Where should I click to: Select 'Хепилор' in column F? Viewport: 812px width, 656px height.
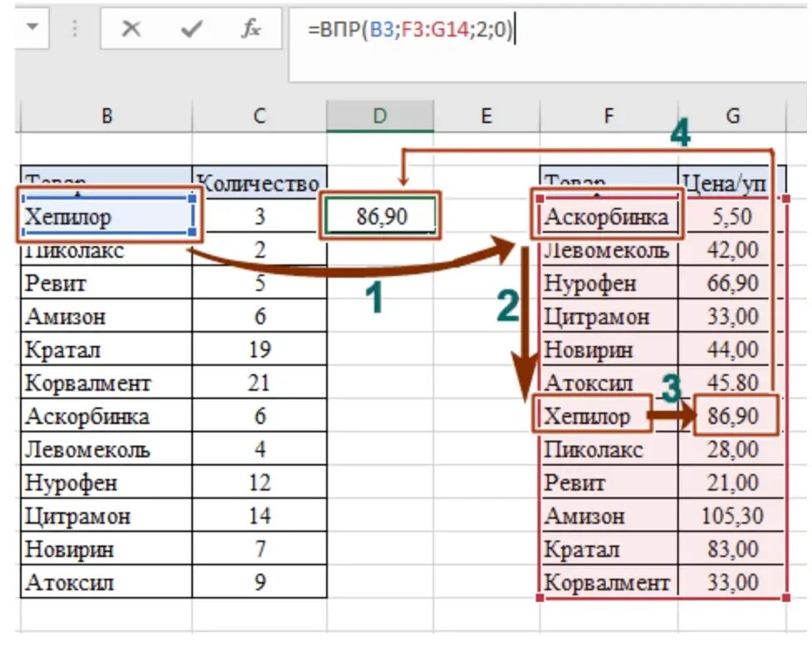pos(609,416)
